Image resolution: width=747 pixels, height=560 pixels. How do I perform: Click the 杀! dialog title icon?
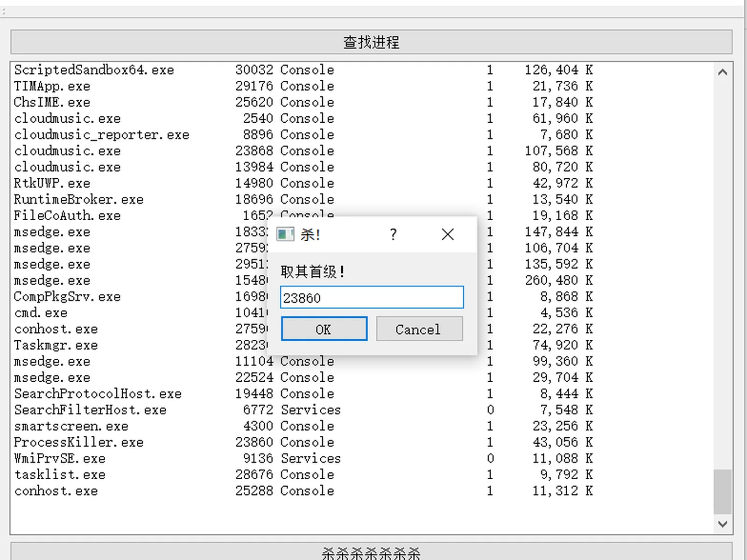tap(285, 234)
